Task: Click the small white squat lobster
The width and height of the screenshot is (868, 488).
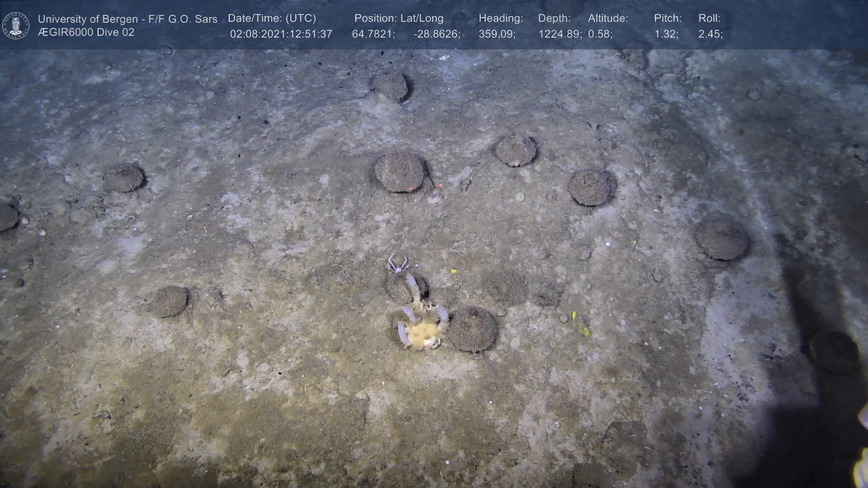Action: point(397,264)
